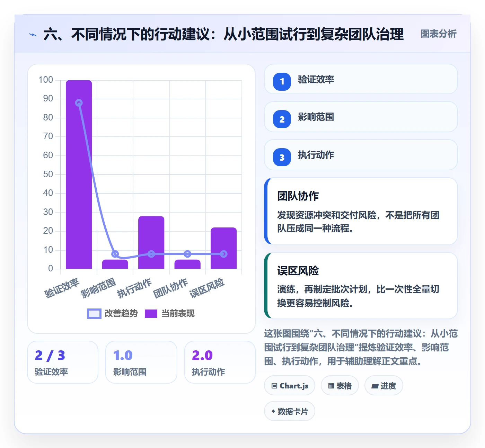Click the tallest 验证效率 bar in the chart
The width and height of the screenshot is (485, 448).
pos(79,174)
